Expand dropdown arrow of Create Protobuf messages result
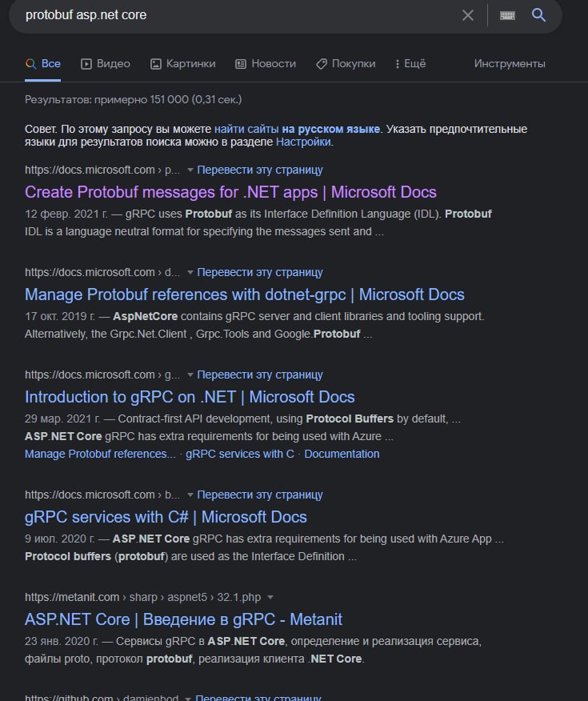This screenshot has height=701, width=588. click(x=190, y=170)
